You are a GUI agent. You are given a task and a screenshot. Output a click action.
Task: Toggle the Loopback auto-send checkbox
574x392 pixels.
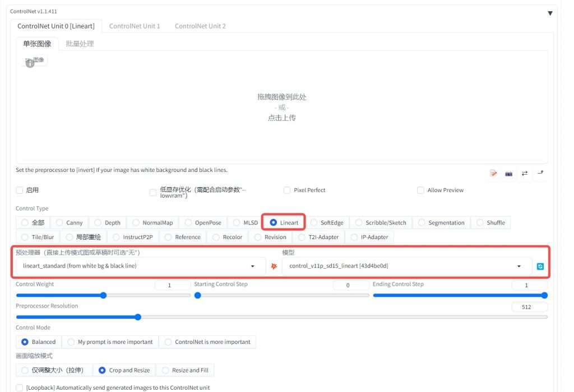[20, 388]
